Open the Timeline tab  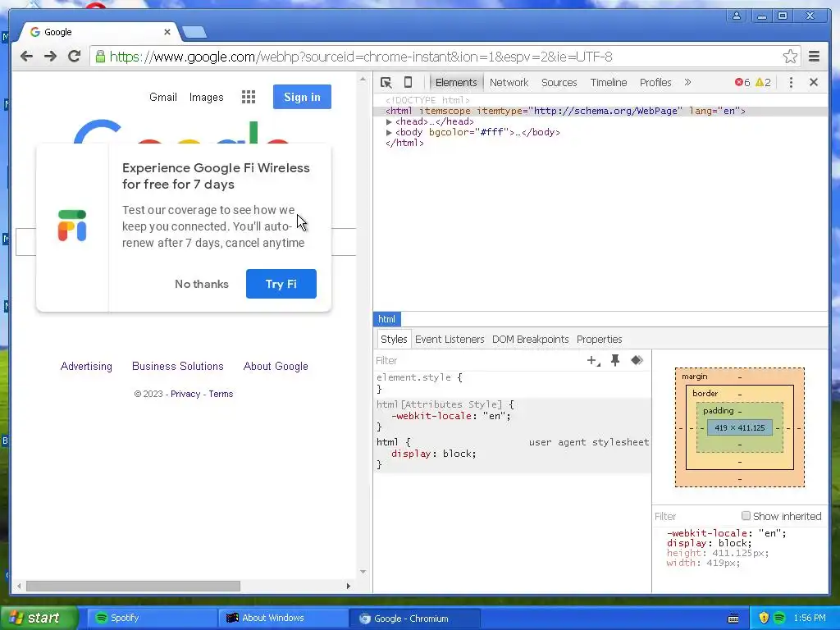point(609,83)
